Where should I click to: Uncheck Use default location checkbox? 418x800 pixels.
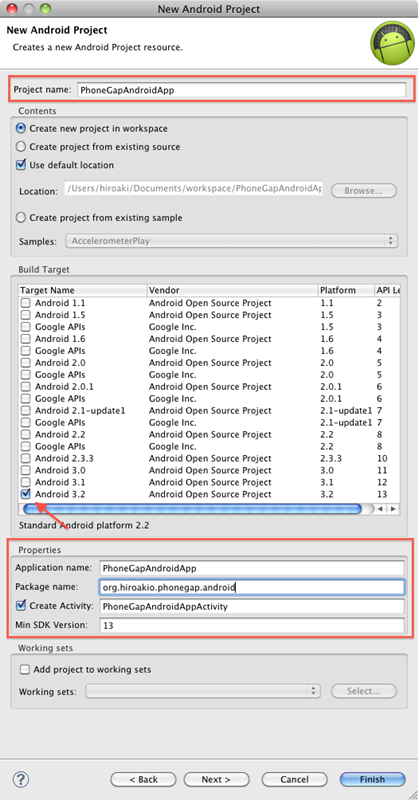(21, 165)
